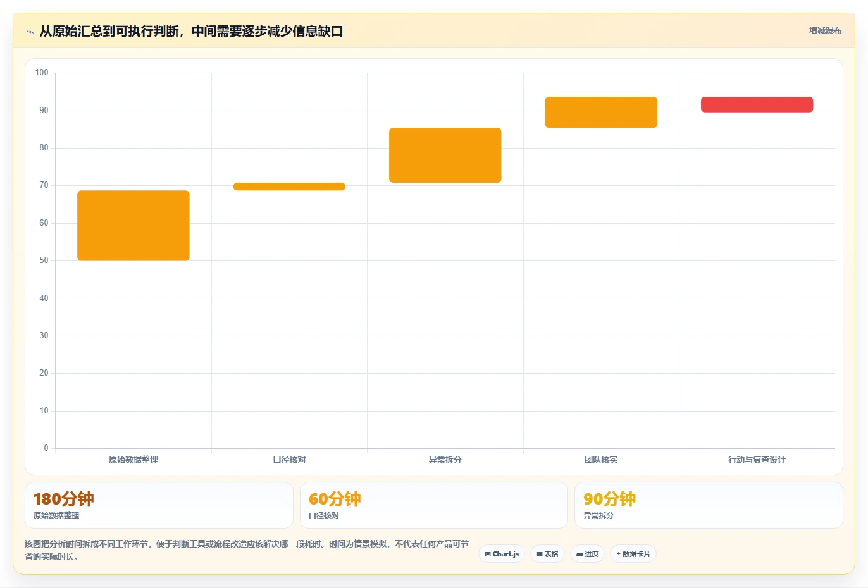Click the orange bar for 团队核实
The width and height of the screenshot is (868, 588).
coord(601,113)
